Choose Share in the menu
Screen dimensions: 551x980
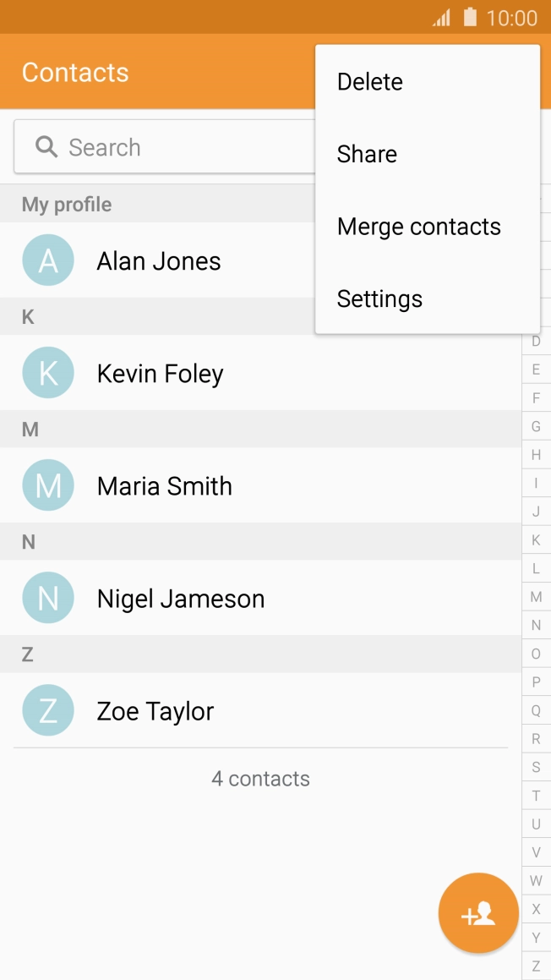coord(367,154)
